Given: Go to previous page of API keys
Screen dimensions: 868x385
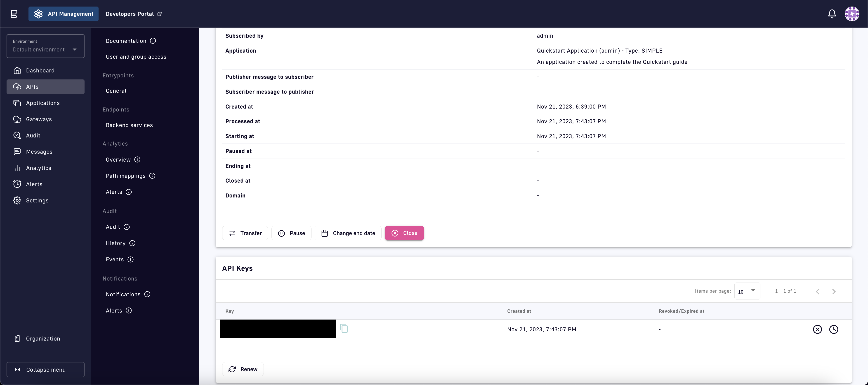Looking at the screenshot, I should coord(817,292).
